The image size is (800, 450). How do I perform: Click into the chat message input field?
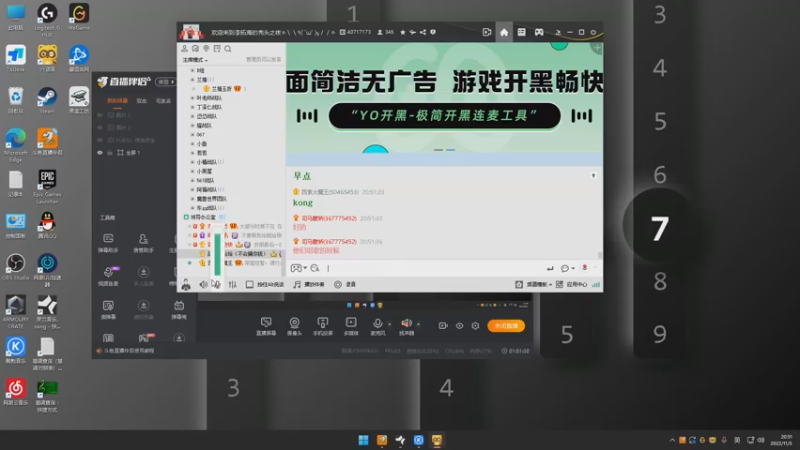[434, 268]
